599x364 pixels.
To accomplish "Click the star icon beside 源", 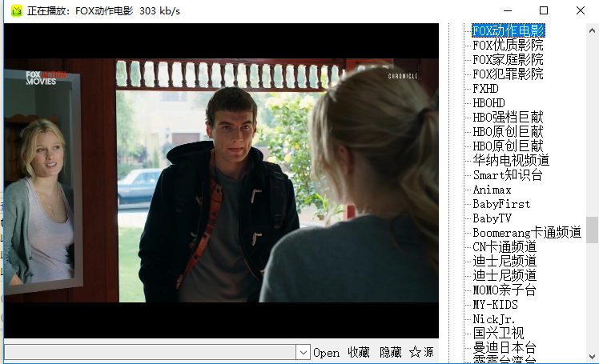I will (415, 352).
